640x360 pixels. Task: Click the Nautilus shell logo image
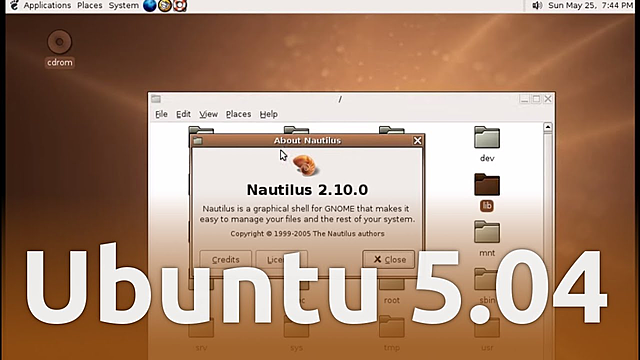point(305,165)
